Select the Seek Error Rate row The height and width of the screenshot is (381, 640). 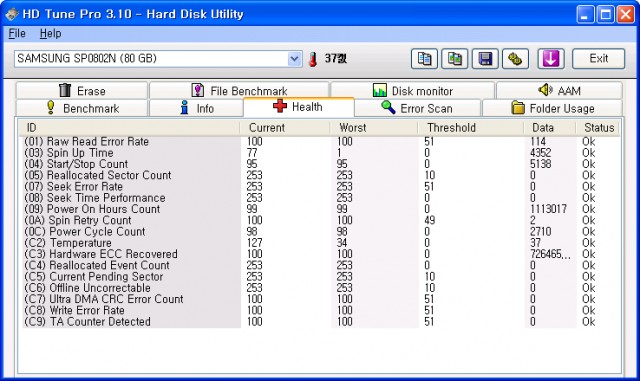(x=320, y=187)
